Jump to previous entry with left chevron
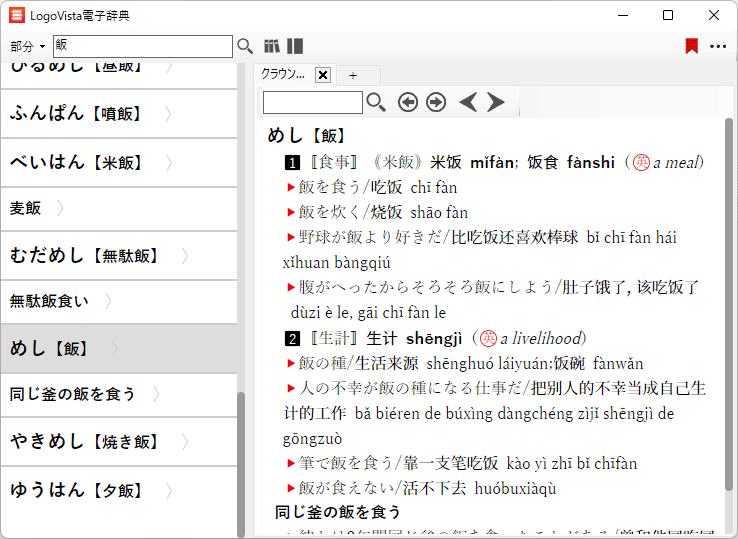Image resolution: width=738 pixels, height=539 pixels. coord(467,102)
